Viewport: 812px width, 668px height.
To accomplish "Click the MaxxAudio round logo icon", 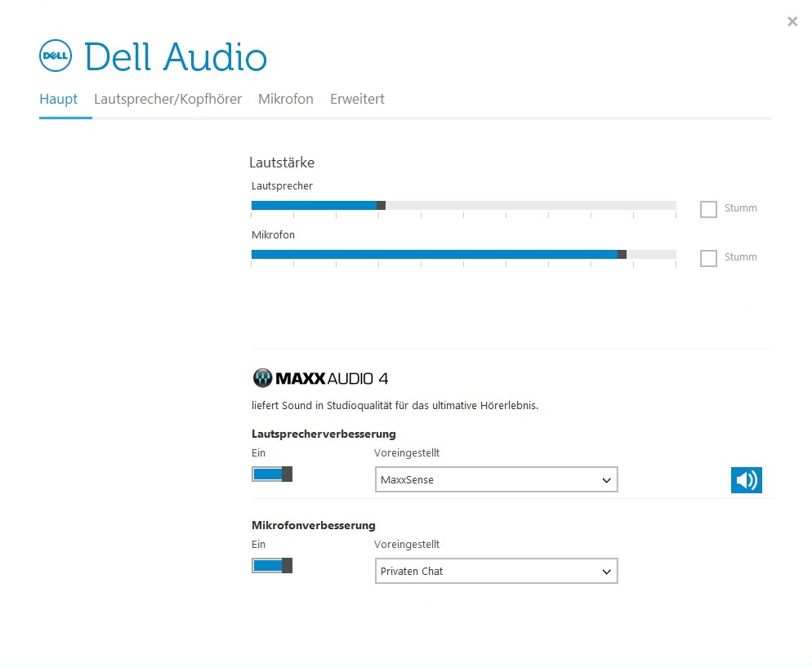I will (x=262, y=378).
